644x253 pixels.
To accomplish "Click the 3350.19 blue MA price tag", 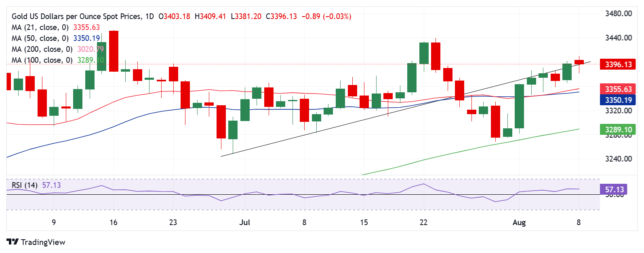I will tap(618, 100).
